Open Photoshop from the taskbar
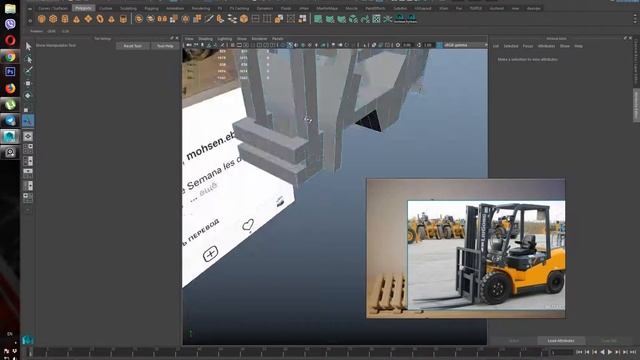The width and height of the screenshot is (640, 360). tap(10, 72)
